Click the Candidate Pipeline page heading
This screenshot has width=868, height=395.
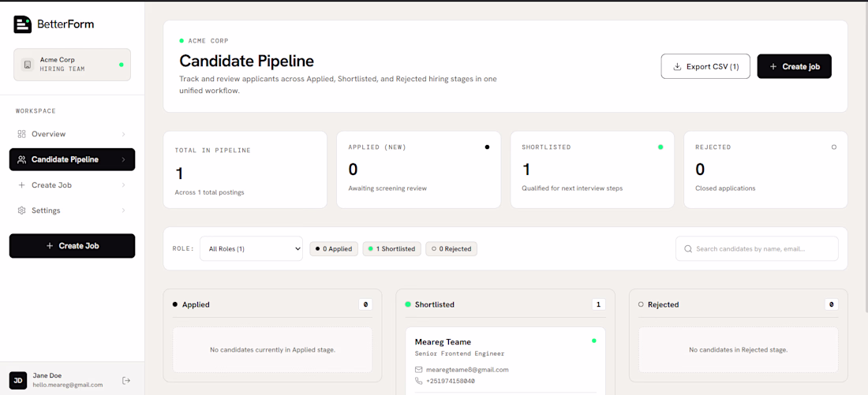tap(246, 60)
